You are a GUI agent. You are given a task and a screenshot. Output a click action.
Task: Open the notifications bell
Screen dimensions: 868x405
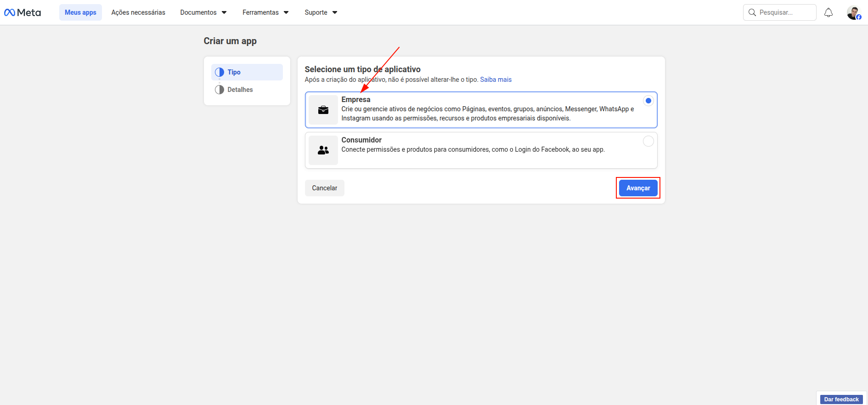click(828, 12)
